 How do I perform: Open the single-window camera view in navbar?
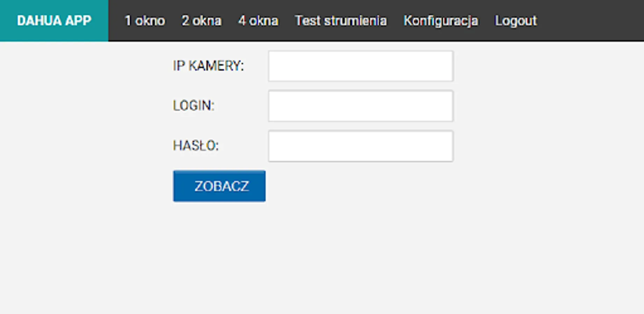[x=145, y=21]
